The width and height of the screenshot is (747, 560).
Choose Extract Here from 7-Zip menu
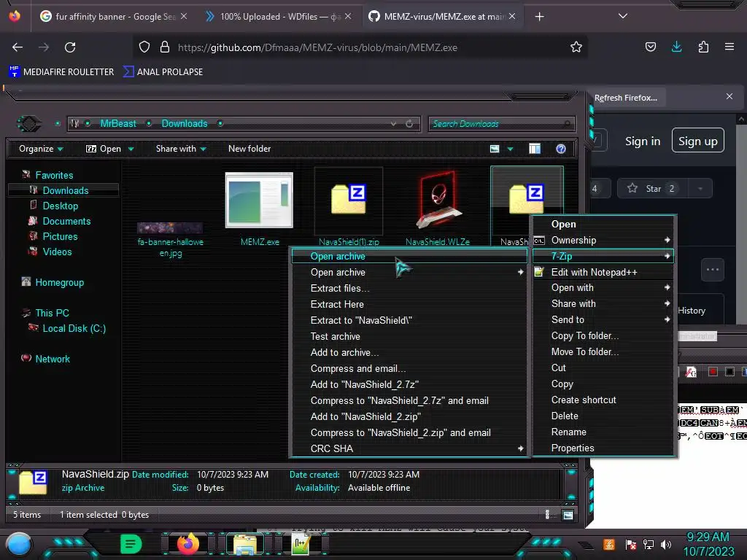[x=337, y=304]
